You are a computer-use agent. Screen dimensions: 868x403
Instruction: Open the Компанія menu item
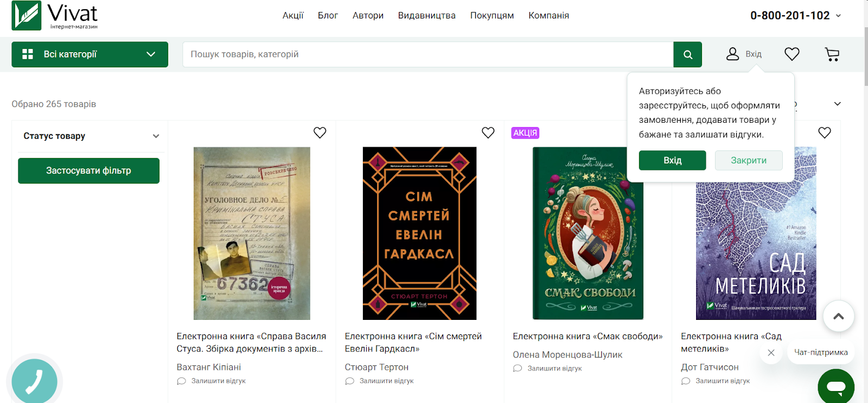(x=549, y=15)
